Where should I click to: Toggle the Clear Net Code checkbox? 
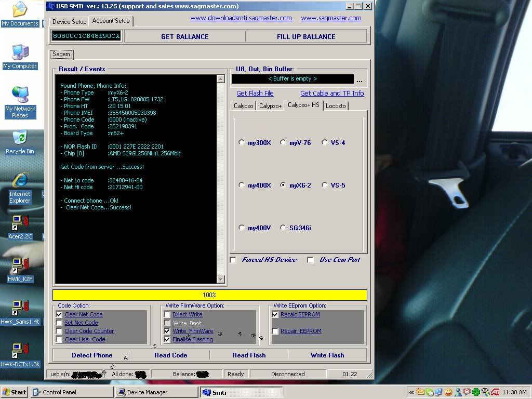pyautogui.click(x=59, y=314)
